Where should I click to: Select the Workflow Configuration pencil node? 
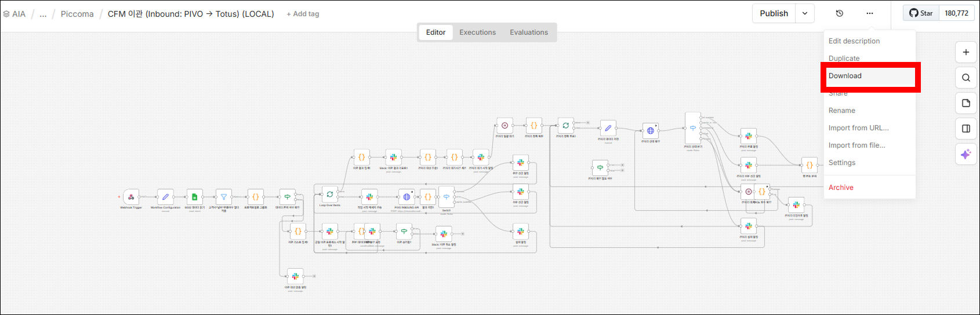tap(165, 197)
